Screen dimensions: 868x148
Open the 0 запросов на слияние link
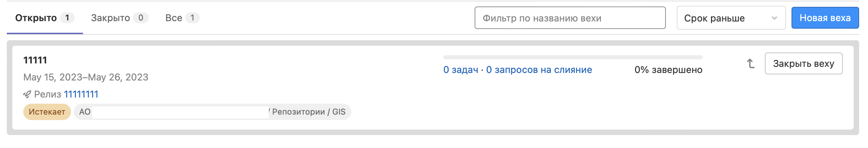[539, 70]
